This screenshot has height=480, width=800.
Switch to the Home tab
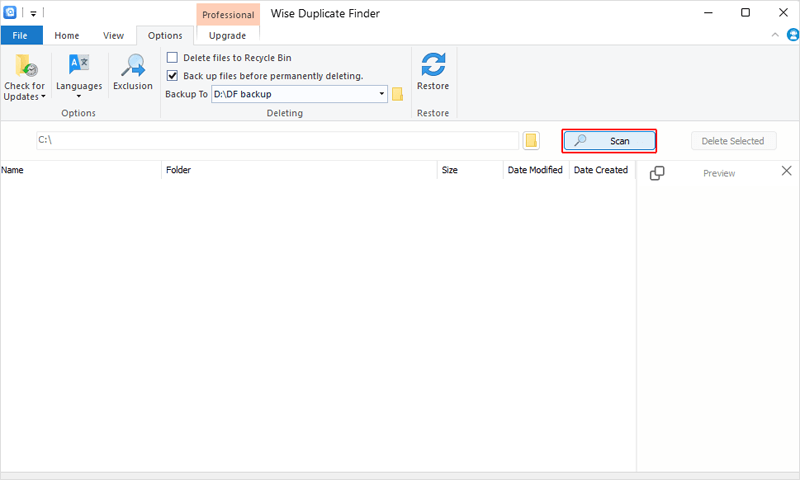pos(67,35)
